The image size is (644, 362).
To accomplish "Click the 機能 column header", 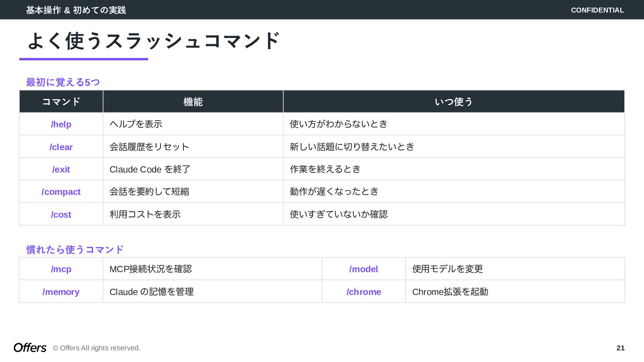I will [x=193, y=101].
